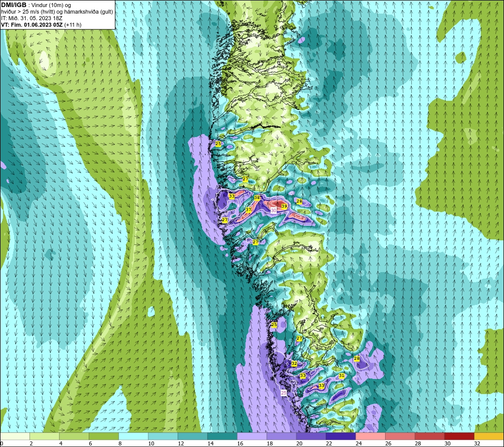Viewport: 504px width, 447px height.
Task: Click the 22–24 dark indigo legend swatch
Action: click(341, 436)
